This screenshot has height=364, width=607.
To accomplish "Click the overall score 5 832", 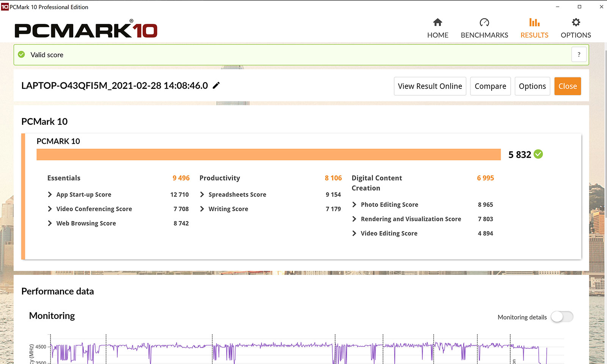I will pyautogui.click(x=520, y=154).
